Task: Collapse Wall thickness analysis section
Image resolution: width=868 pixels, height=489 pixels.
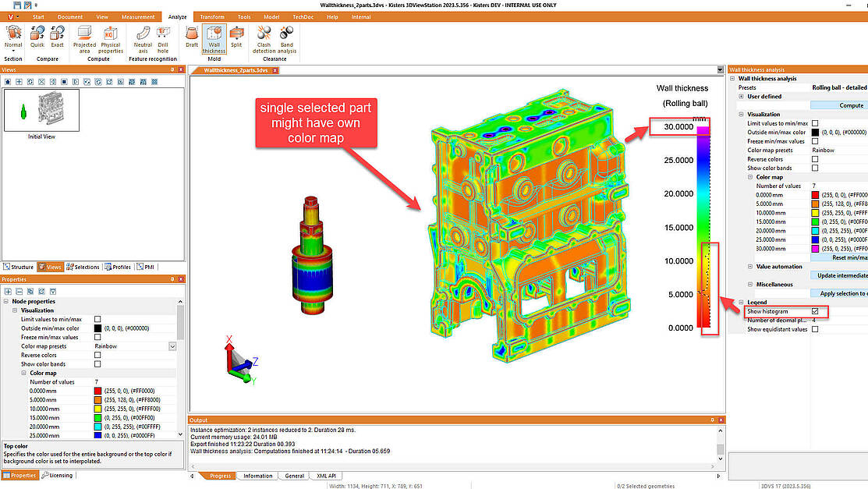Action: point(732,79)
